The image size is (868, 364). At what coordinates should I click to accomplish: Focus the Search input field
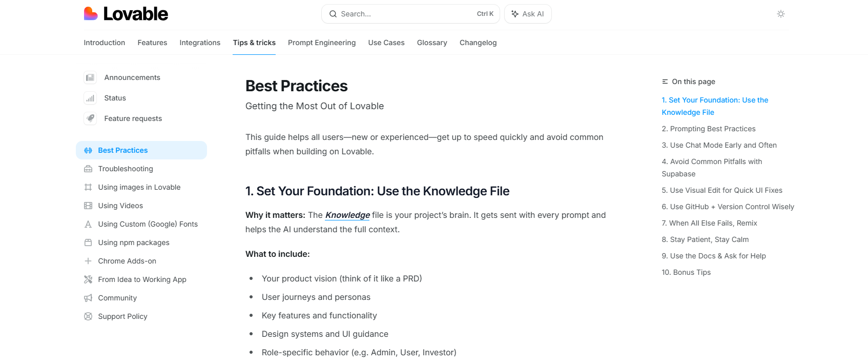[410, 14]
